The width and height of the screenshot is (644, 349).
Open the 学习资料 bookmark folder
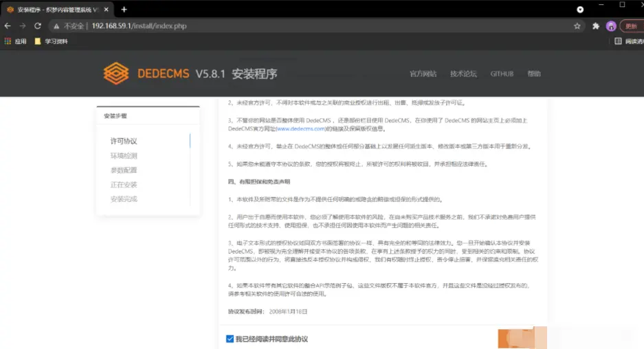52,41
